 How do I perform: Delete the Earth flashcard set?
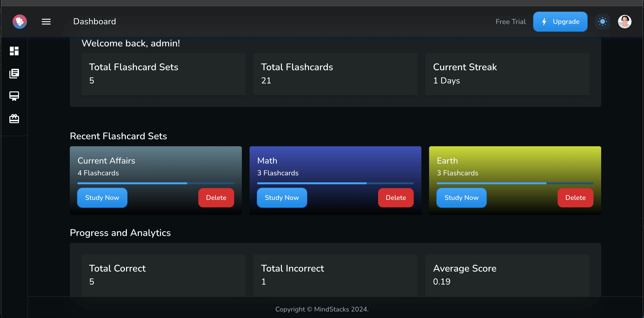(575, 197)
